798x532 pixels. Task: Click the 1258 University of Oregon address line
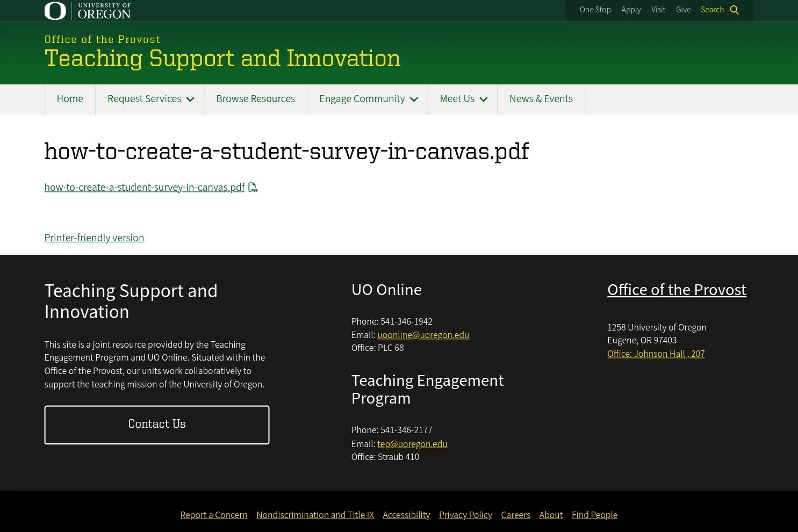click(x=657, y=327)
